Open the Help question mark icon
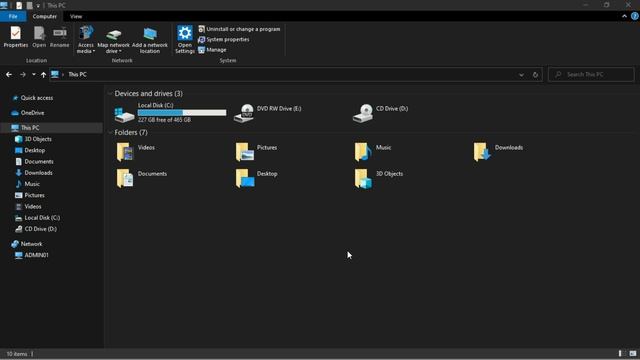The image size is (640, 360). pyautogui.click(x=635, y=16)
